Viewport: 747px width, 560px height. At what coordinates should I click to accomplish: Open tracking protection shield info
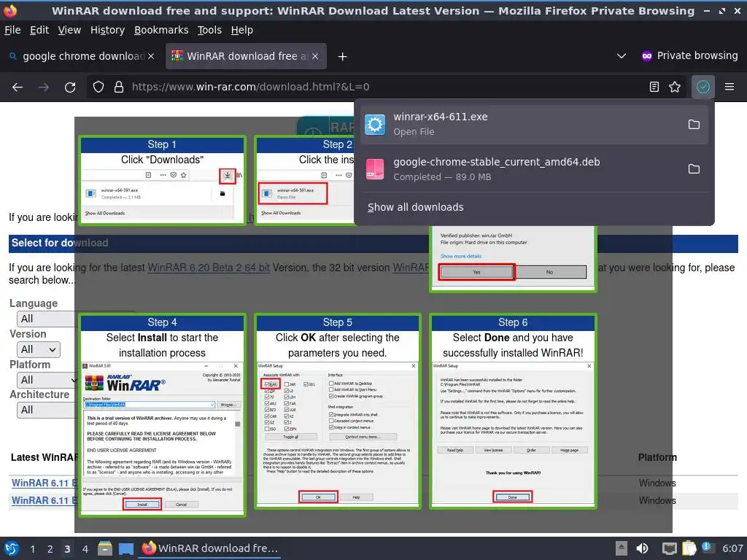pos(98,87)
